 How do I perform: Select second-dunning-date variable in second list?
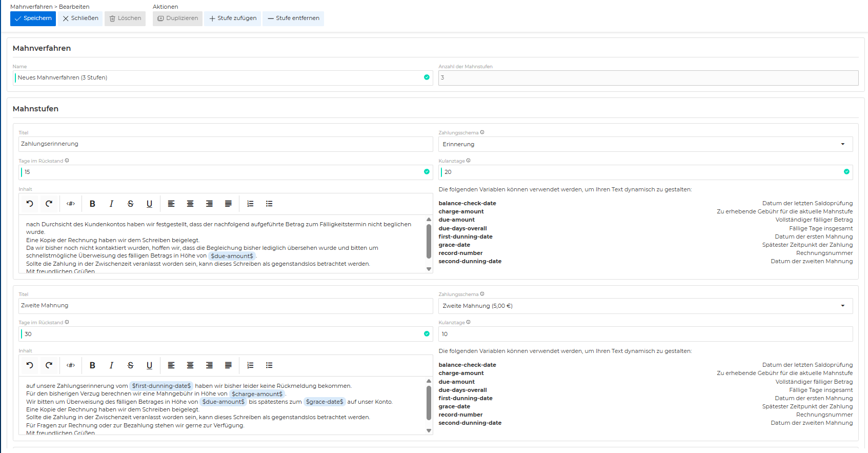point(470,423)
